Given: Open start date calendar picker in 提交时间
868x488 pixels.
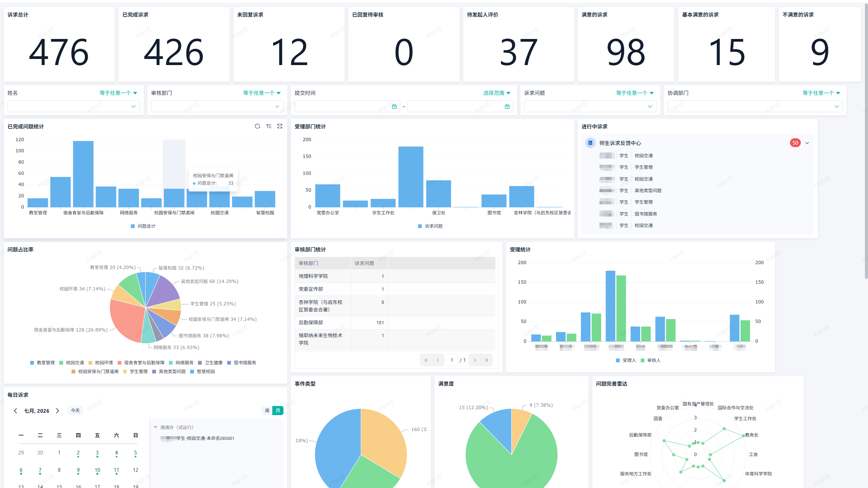Looking at the screenshot, I should tap(394, 106).
